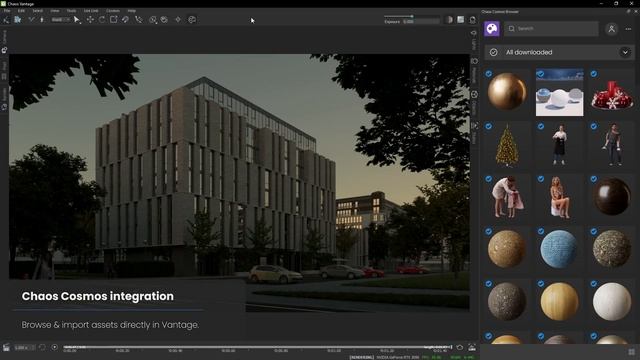
Task: Toggle the downloaded check on blue sphere
Action: 541,231
